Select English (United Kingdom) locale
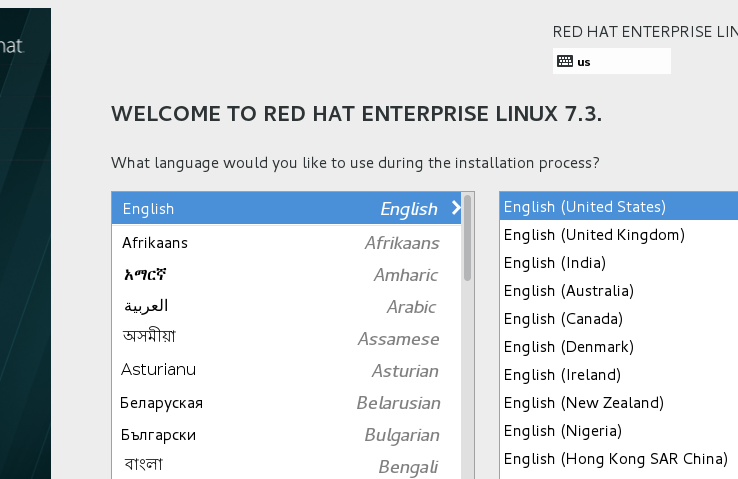This screenshot has height=479, width=738. click(618, 235)
